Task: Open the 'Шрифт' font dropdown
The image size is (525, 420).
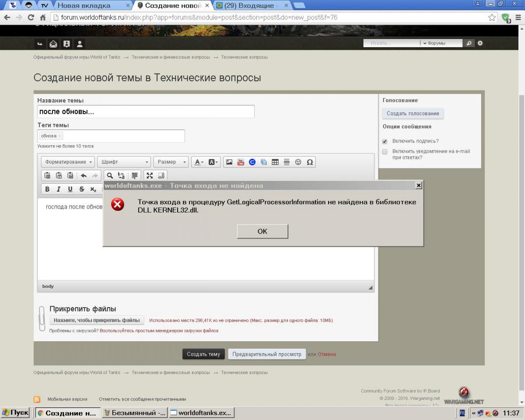Action: click(124, 162)
